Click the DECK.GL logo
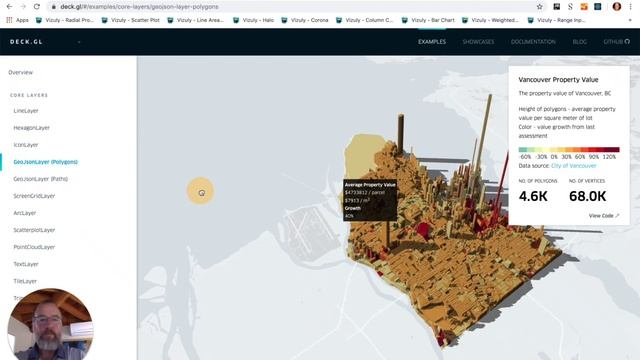The image size is (640, 360). point(26,42)
